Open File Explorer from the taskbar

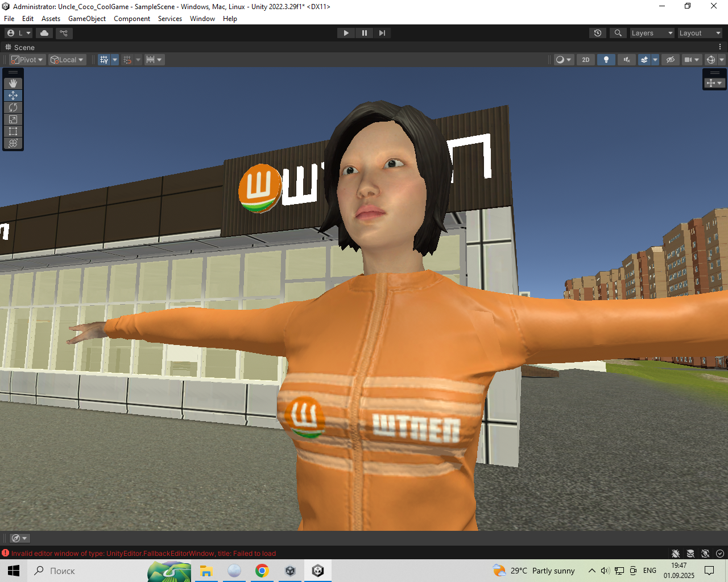click(x=206, y=571)
